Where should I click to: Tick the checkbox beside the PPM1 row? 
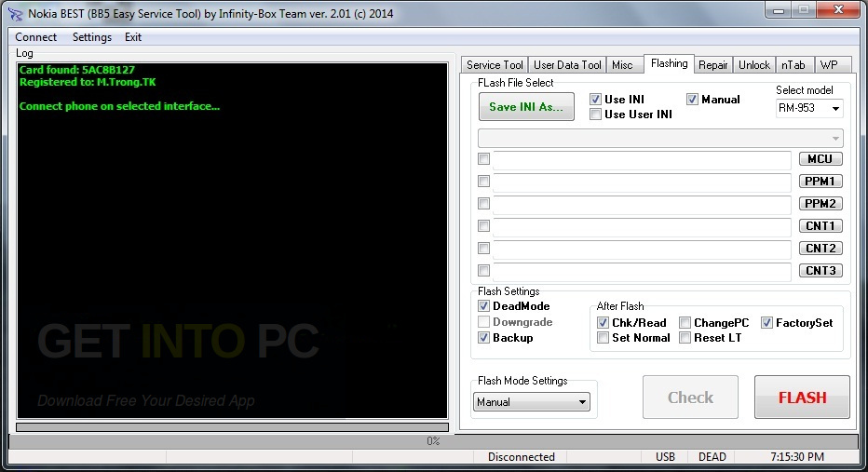[483, 182]
